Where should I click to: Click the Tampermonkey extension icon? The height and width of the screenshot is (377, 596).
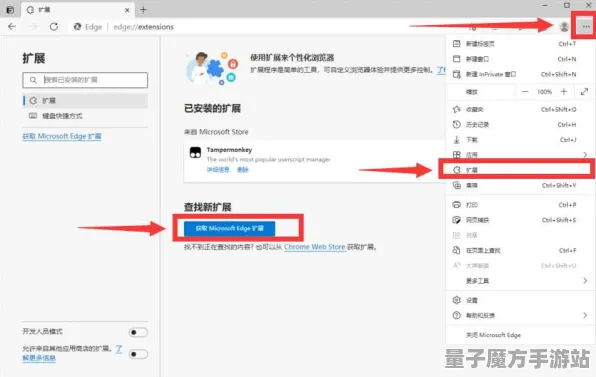click(x=195, y=152)
